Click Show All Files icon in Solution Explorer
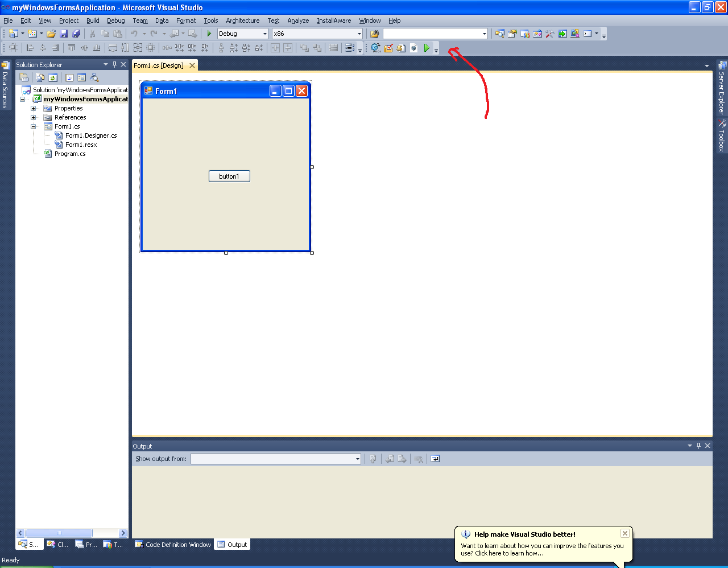The width and height of the screenshot is (728, 568). click(40, 77)
